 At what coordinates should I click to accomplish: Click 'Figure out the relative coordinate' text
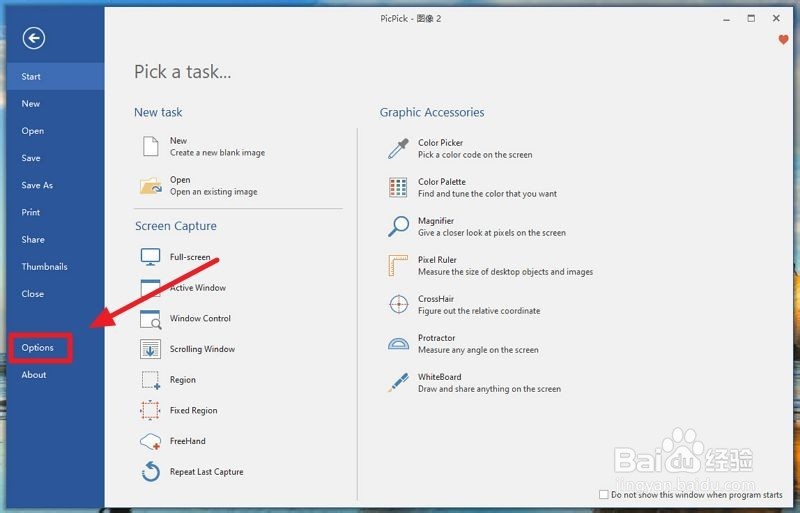tap(479, 311)
